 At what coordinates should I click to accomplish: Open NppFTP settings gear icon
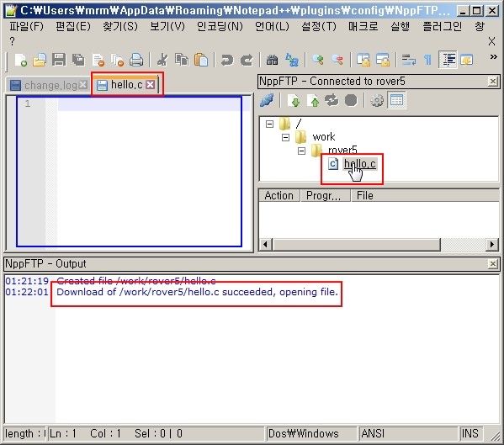377,101
